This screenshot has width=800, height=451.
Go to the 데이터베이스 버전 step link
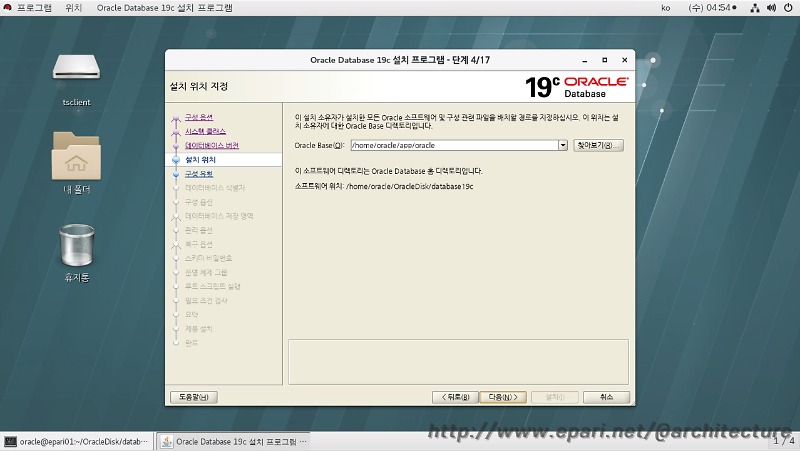212,145
